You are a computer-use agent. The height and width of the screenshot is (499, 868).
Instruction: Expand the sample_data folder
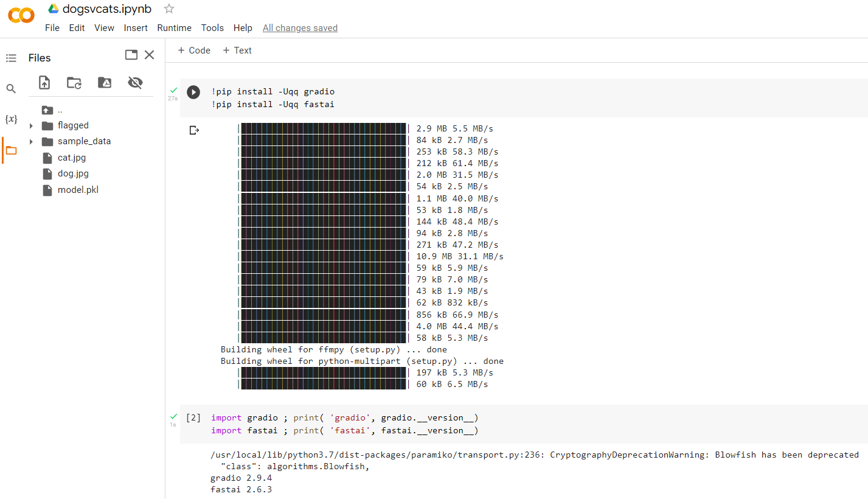point(31,142)
